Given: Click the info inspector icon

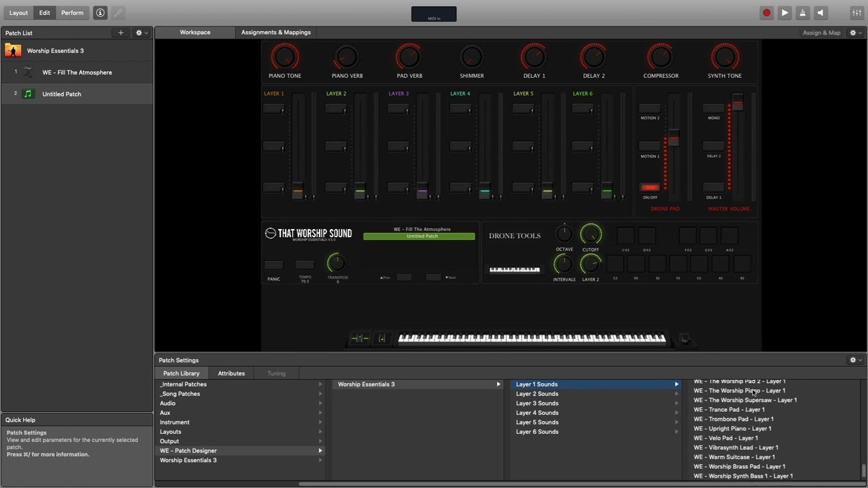Looking at the screenshot, I should pyautogui.click(x=100, y=13).
